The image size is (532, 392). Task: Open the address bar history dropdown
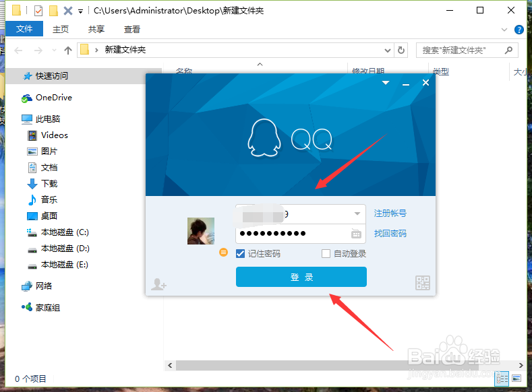pos(388,51)
